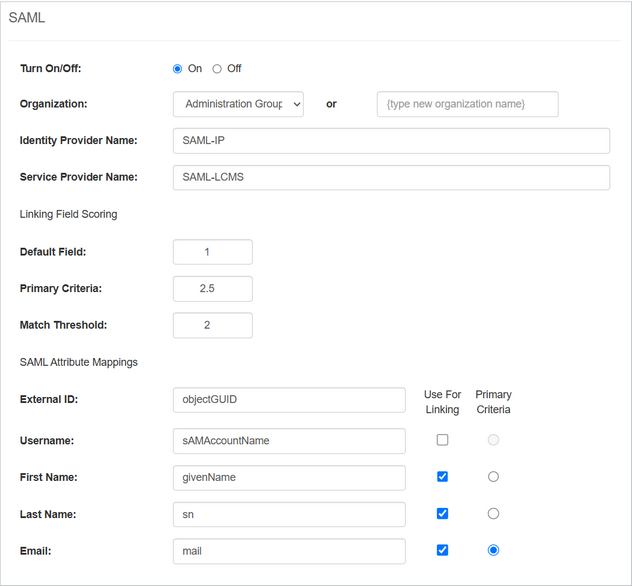Uncheck Use For Linking for Last Name
632x586 pixels.
click(x=442, y=513)
